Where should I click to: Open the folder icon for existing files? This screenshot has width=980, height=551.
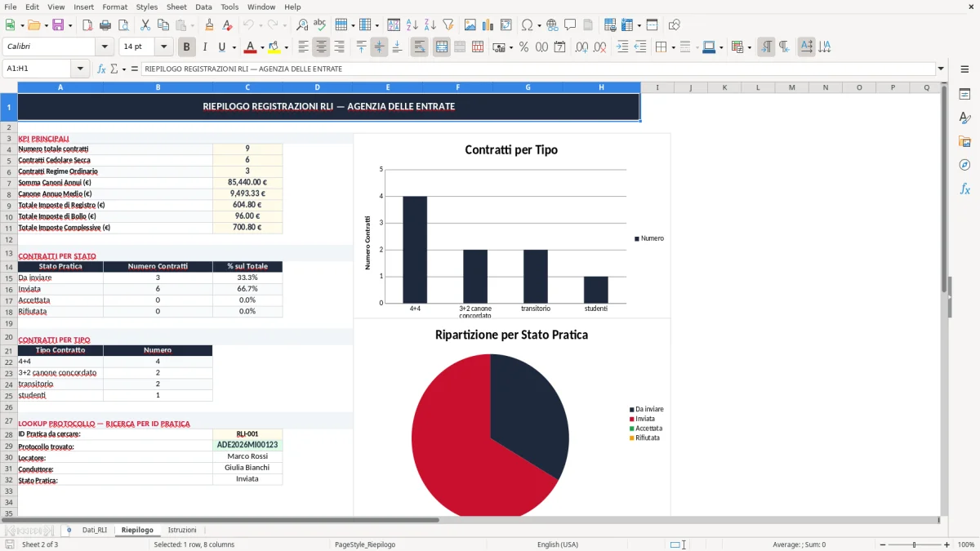33,25
